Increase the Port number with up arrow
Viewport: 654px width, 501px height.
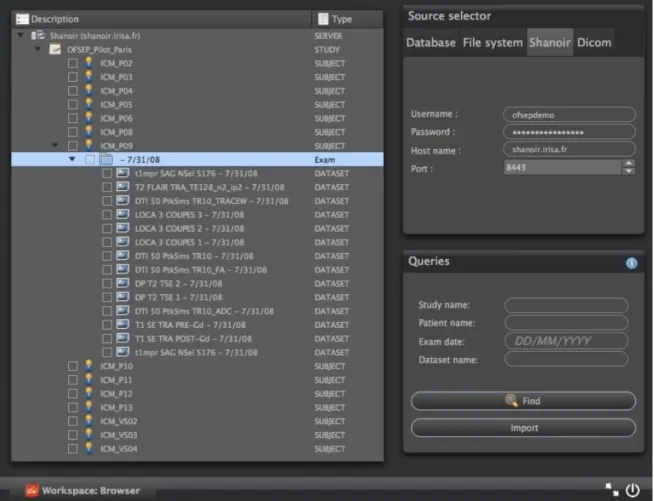pos(629,163)
